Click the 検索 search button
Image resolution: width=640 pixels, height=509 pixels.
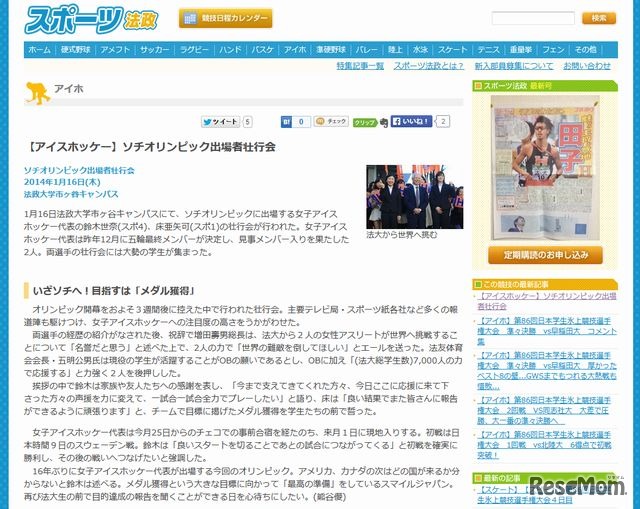(599, 18)
